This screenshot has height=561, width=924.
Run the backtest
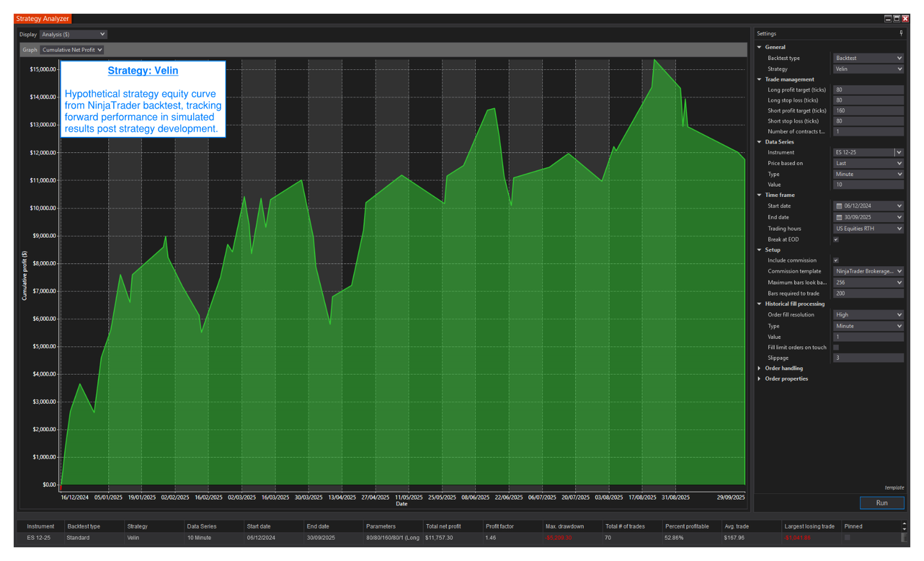click(881, 503)
